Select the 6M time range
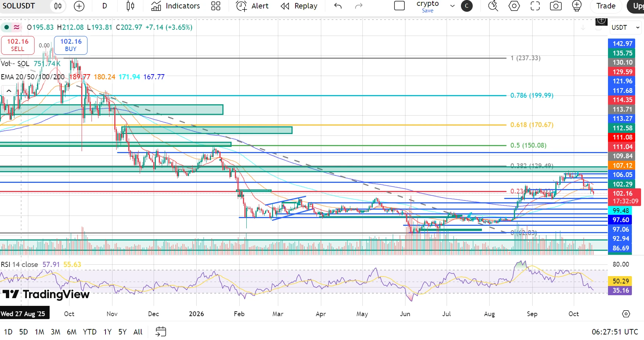 click(72, 332)
